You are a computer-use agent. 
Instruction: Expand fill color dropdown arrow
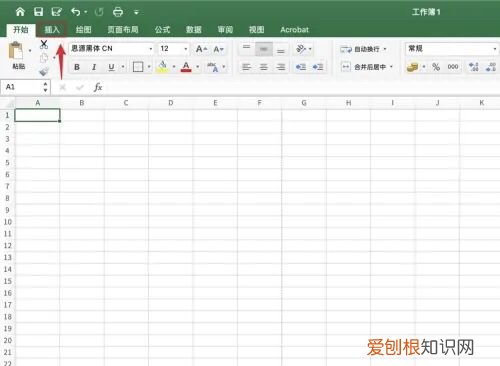[174, 67]
